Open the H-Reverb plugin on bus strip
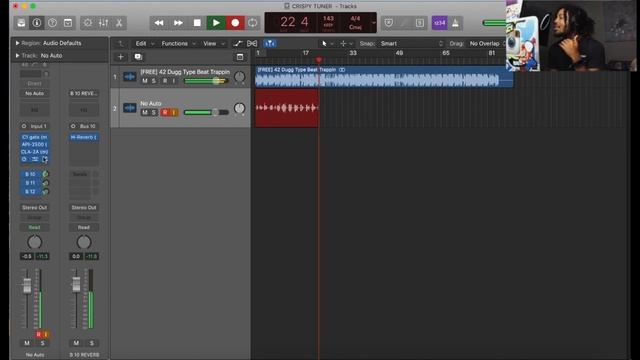640x360 pixels. (x=84, y=137)
